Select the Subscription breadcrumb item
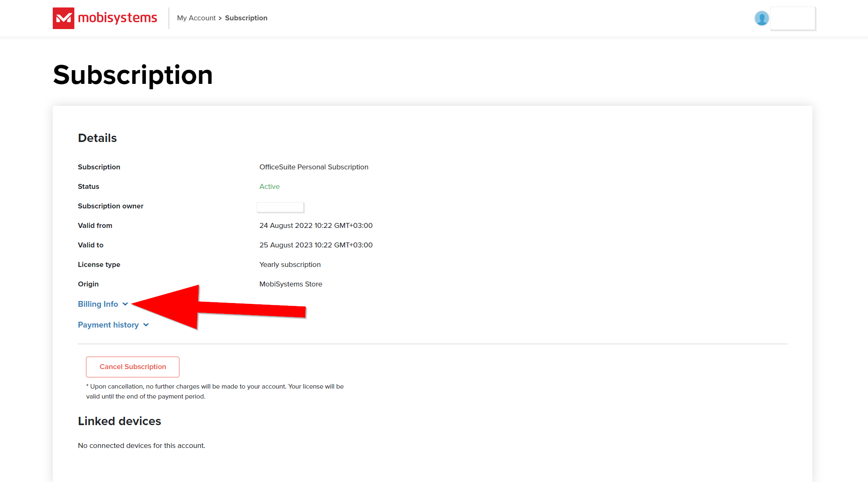The height and width of the screenshot is (482, 868). tap(246, 18)
